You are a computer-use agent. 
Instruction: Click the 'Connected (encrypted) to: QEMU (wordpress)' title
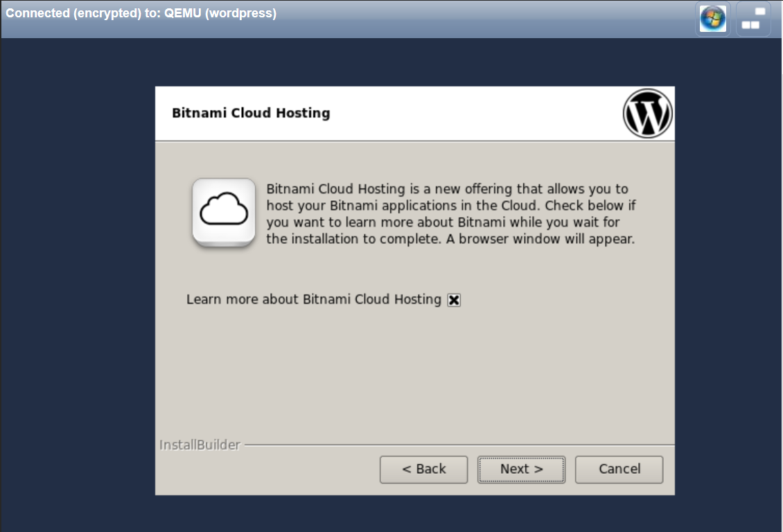click(x=141, y=13)
